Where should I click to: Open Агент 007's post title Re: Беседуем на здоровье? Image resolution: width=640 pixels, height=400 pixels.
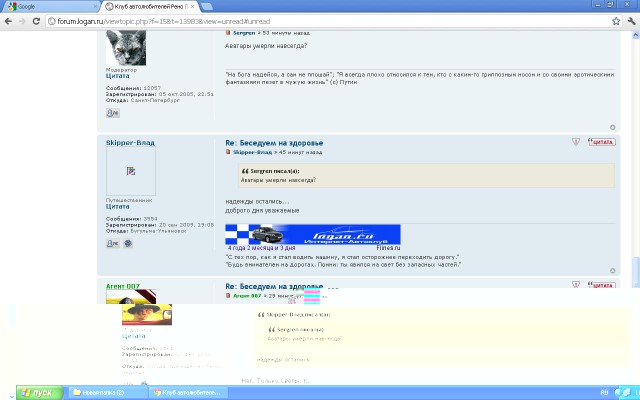pos(274,286)
